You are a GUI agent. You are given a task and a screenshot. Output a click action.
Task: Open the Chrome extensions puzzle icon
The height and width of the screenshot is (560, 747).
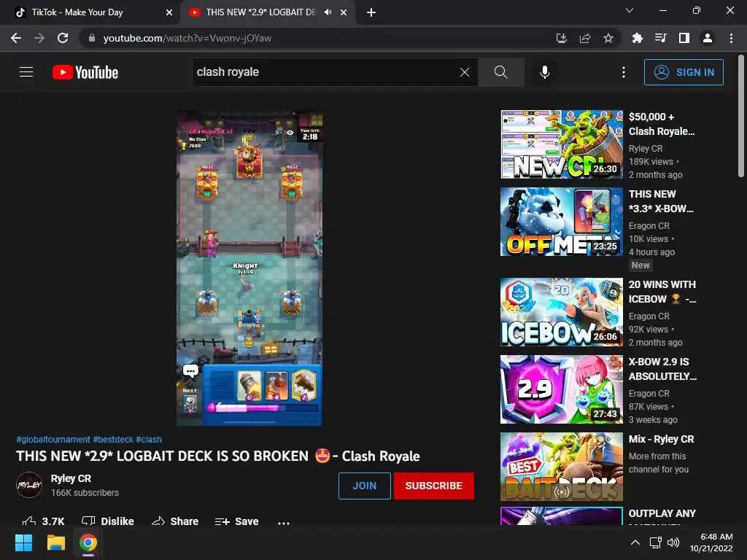click(637, 38)
